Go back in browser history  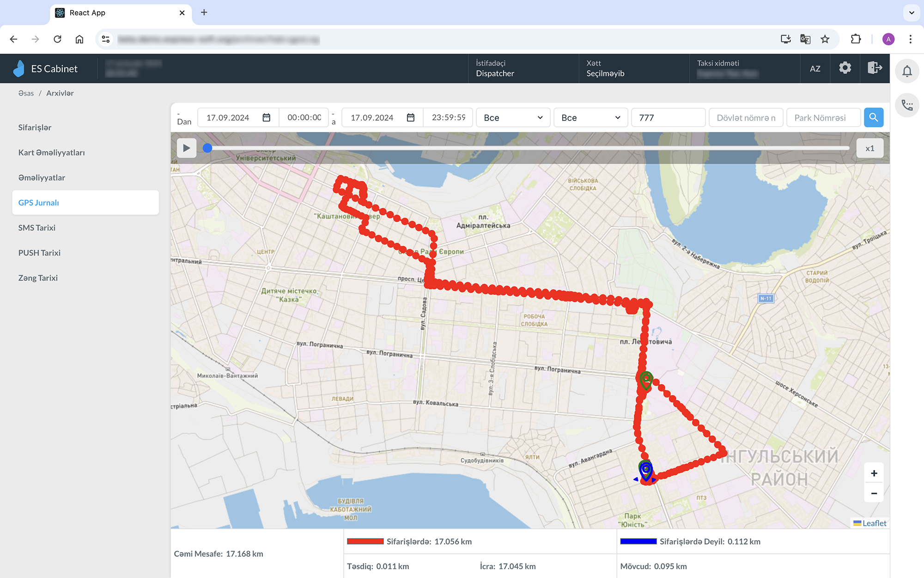point(13,39)
